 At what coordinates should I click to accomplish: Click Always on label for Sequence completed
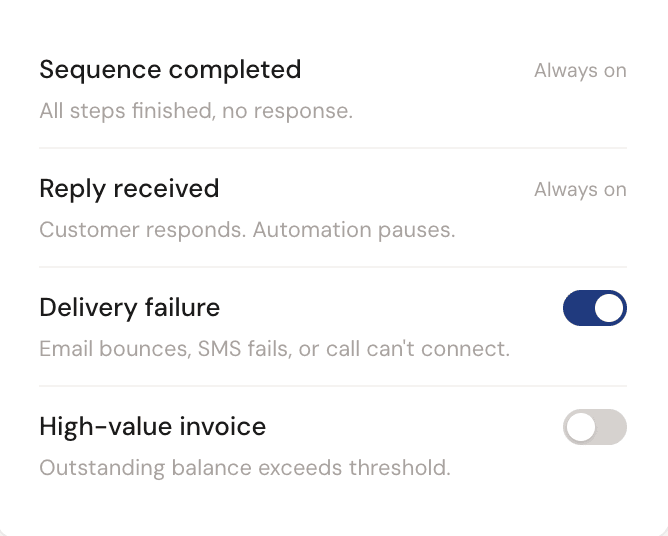coord(580,71)
